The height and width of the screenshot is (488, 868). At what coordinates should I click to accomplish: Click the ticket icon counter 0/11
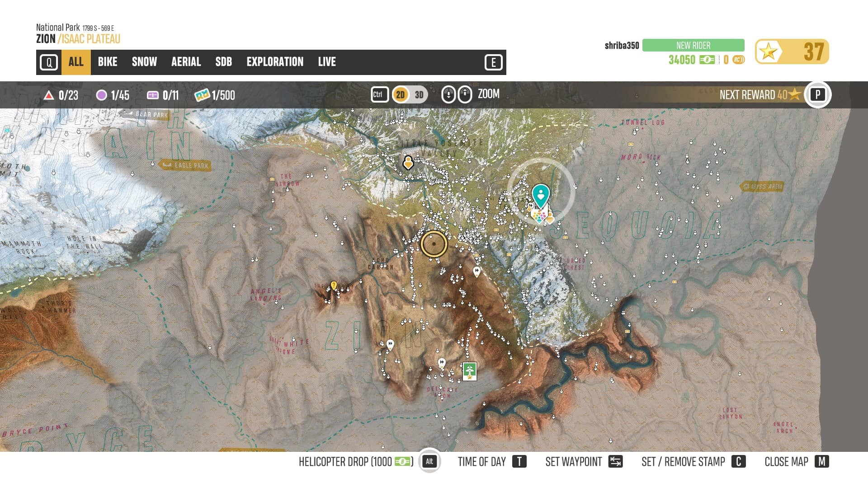click(x=163, y=95)
